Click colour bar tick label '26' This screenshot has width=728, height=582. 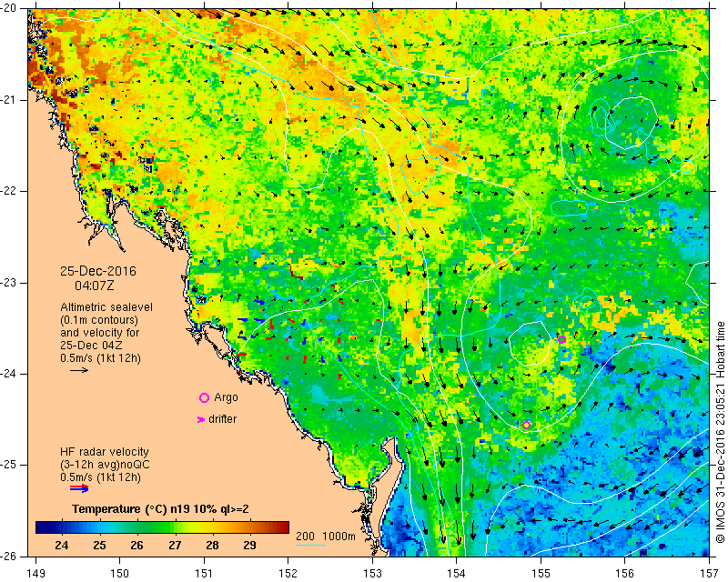click(x=136, y=546)
